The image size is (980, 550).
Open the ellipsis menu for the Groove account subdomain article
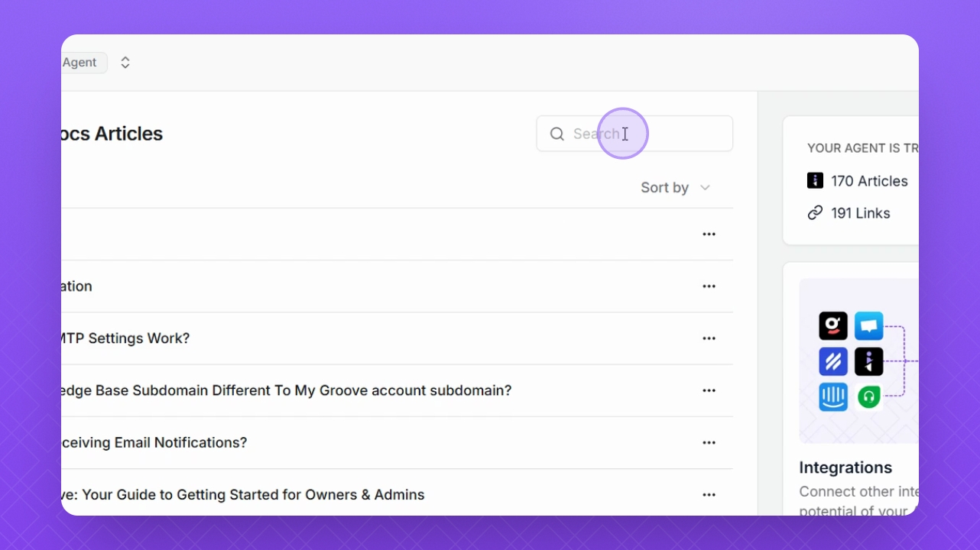(709, 390)
